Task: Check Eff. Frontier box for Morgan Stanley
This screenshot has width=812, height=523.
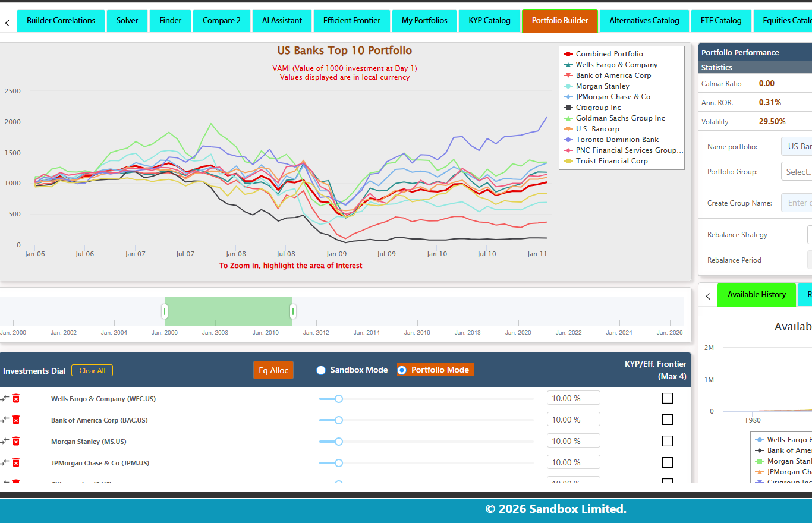Action: [668, 441]
